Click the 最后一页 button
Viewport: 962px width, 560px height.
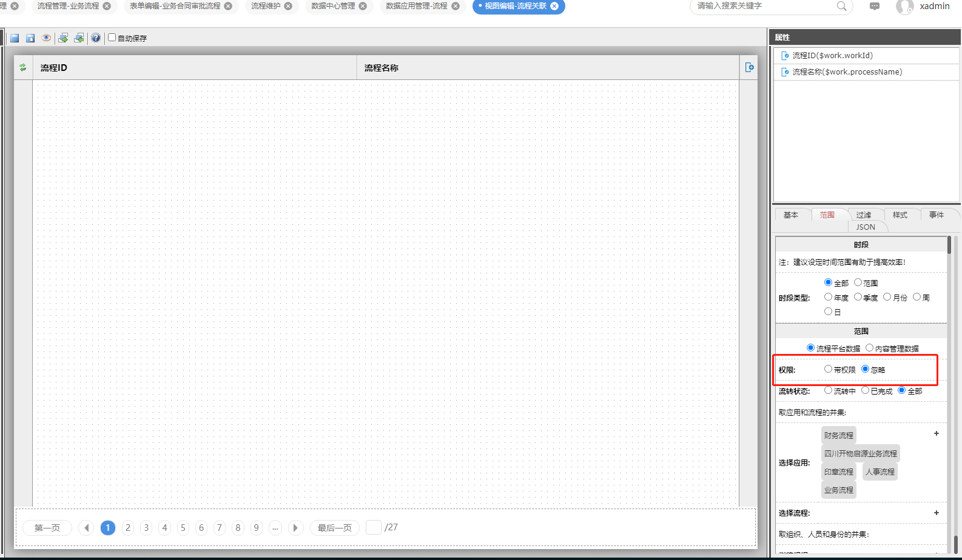[x=335, y=528]
